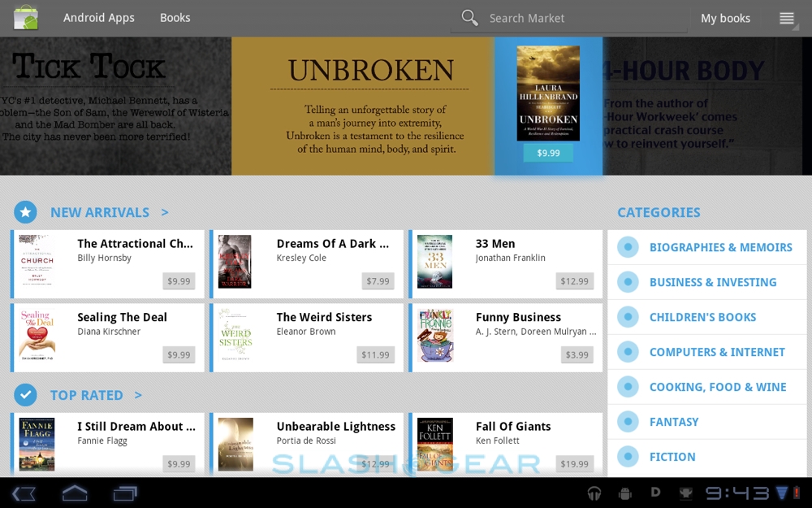Open Dreams Of A Dark cover
Viewport: 812px width, 508px height.
point(235,261)
